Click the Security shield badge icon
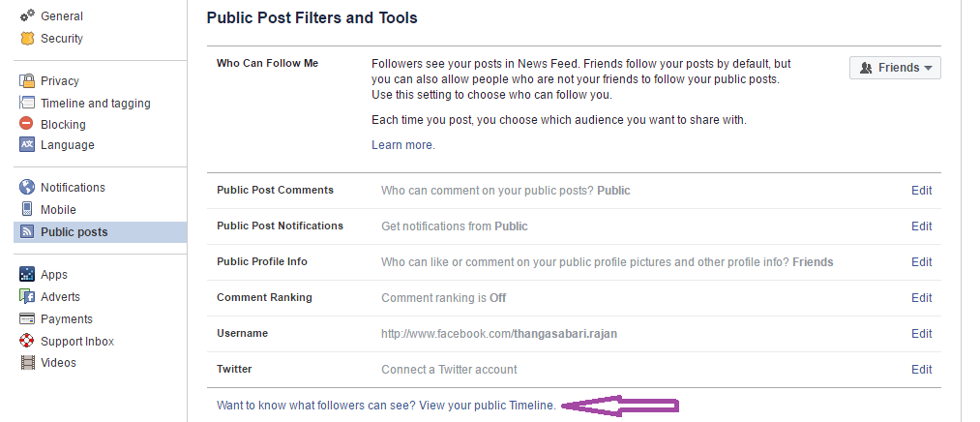Viewport: 980px width, 422px height. click(x=27, y=38)
